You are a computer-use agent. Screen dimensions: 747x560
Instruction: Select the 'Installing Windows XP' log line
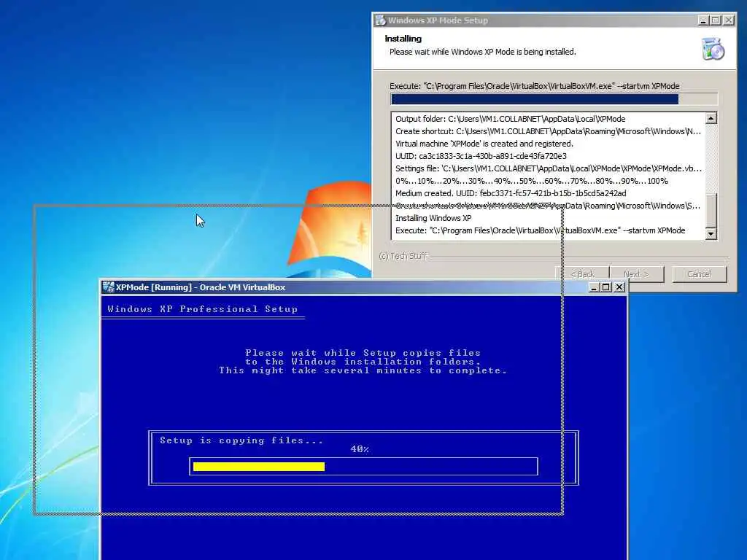point(433,218)
